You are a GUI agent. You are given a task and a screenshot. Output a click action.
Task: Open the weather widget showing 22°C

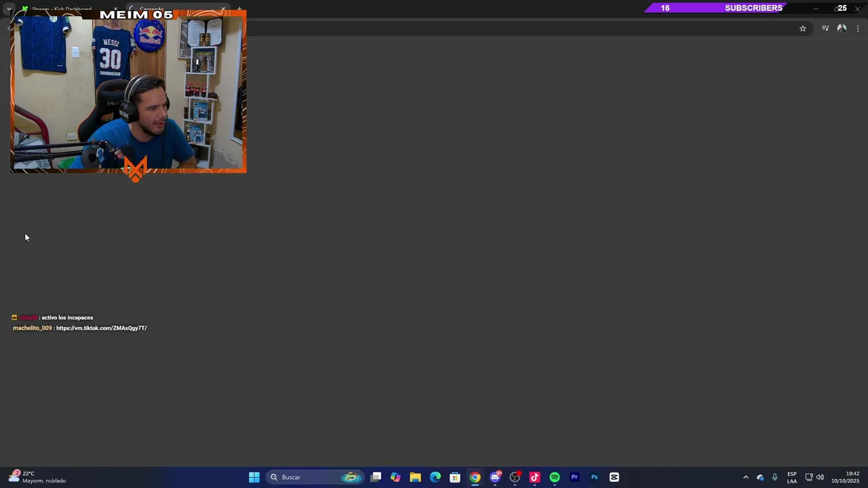pyautogui.click(x=37, y=477)
